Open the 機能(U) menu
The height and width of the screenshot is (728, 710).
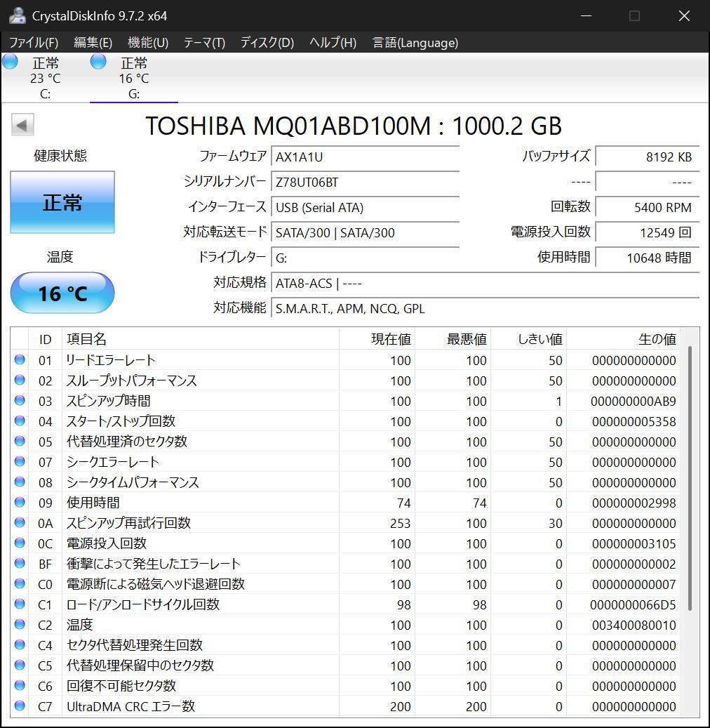tap(148, 43)
